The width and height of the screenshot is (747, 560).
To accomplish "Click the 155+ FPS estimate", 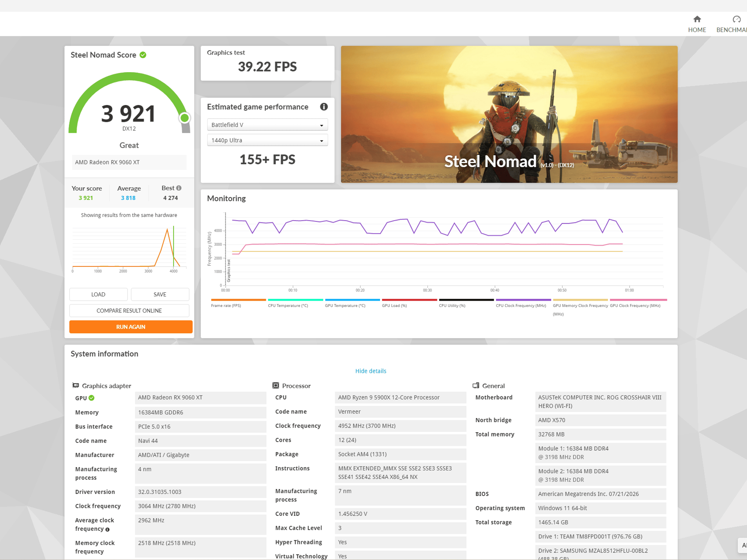I will [267, 160].
